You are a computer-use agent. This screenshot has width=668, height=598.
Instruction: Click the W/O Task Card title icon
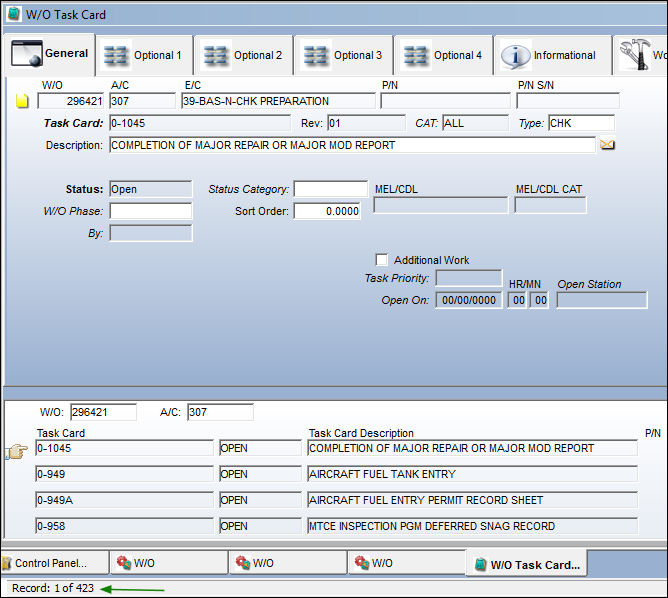point(14,14)
